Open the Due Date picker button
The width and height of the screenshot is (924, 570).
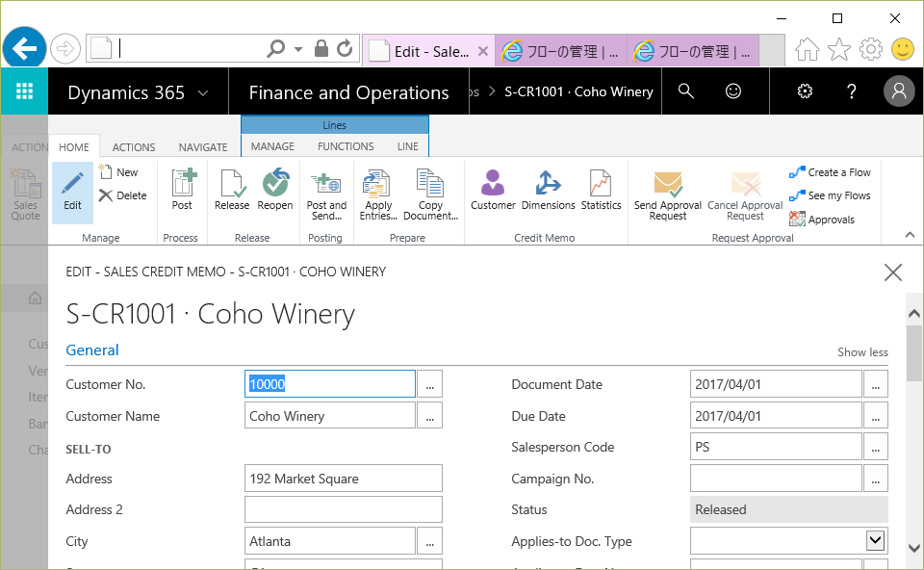[876, 416]
